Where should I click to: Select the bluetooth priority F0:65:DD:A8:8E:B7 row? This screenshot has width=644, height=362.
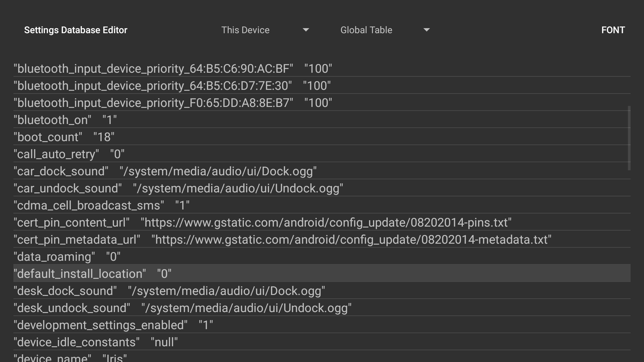coord(172,103)
